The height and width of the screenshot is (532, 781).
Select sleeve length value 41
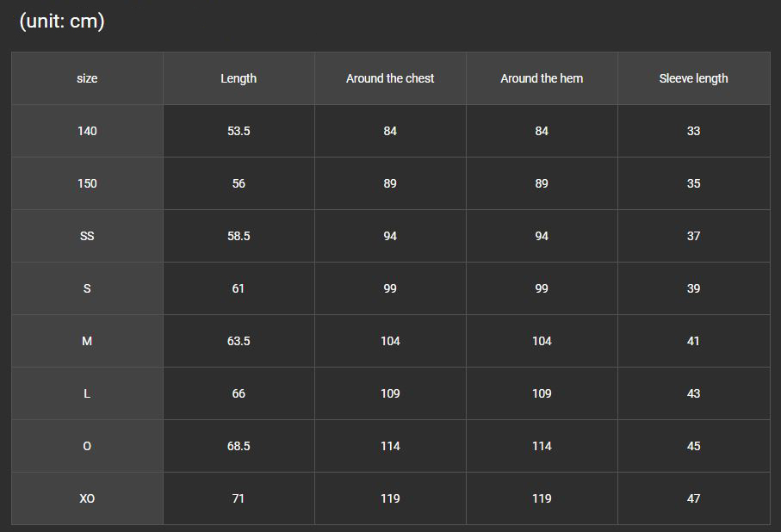pyautogui.click(x=694, y=341)
